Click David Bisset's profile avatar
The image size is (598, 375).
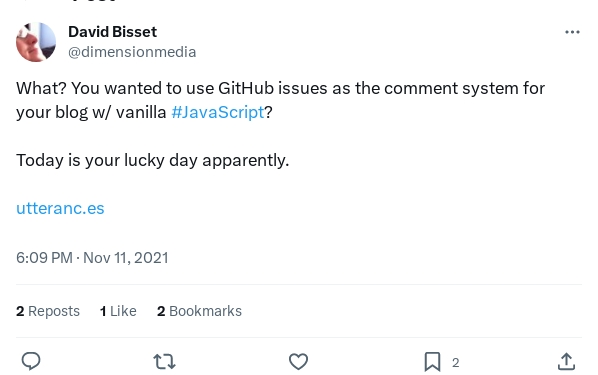36,42
